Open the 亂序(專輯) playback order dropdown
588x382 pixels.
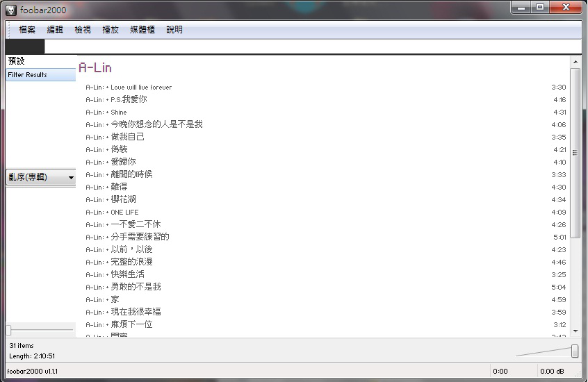coord(41,177)
